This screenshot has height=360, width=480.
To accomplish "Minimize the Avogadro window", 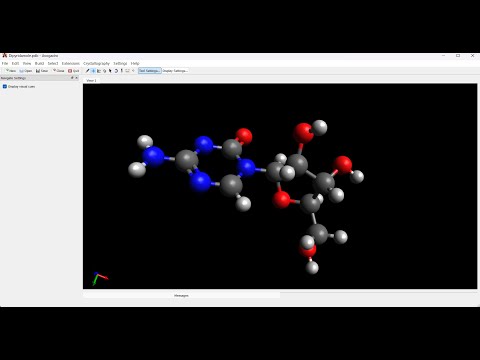I will point(443,56).
